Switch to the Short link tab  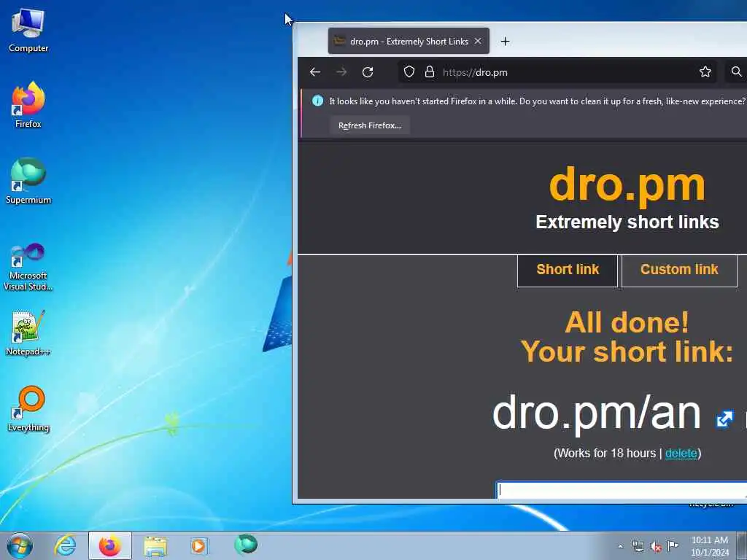568,270
